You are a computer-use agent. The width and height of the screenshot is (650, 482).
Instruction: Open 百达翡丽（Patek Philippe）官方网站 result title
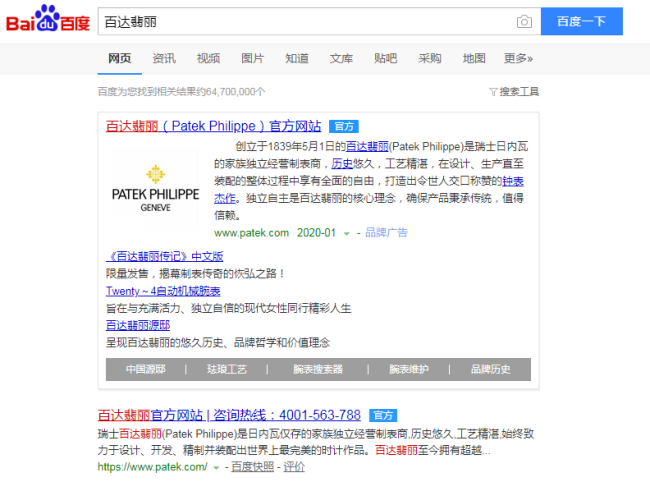pyautogui.click(x=213, y=126)
